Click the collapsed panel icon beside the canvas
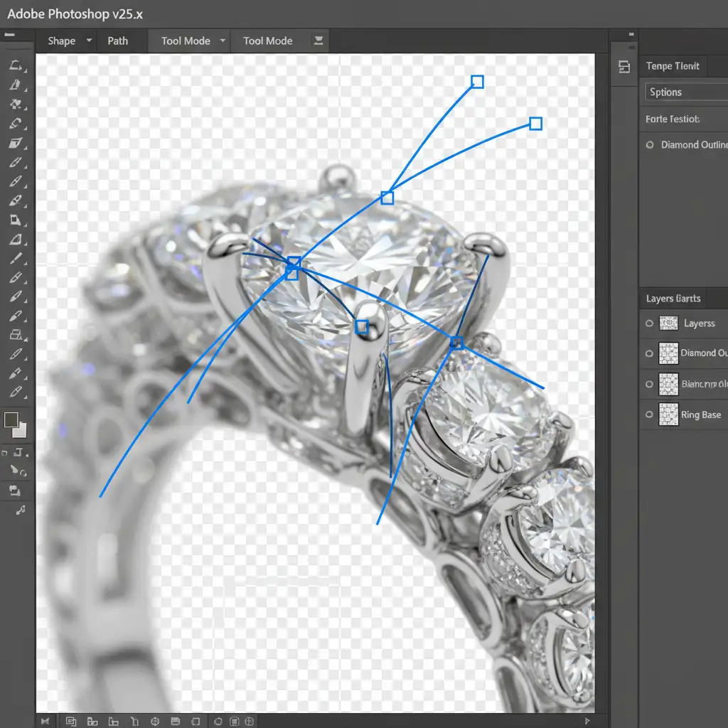Screen dimensions: 728x728 coord(624,67)
